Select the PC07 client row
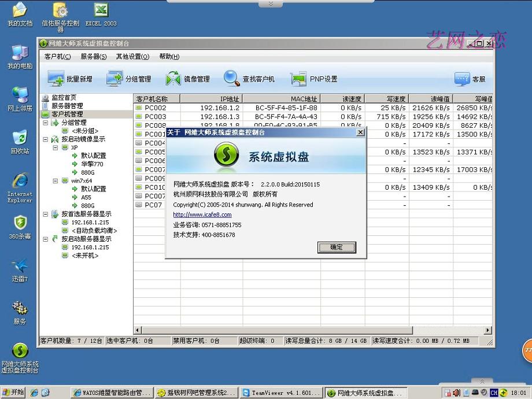Screen dimensions: 532x399 (313, 205)
